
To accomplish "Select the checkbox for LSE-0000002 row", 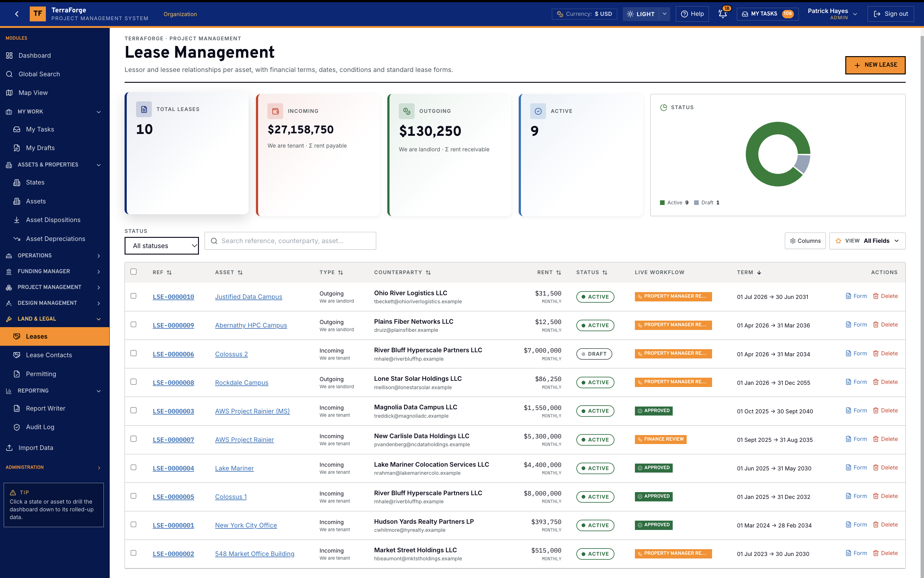I will (133, 553).
